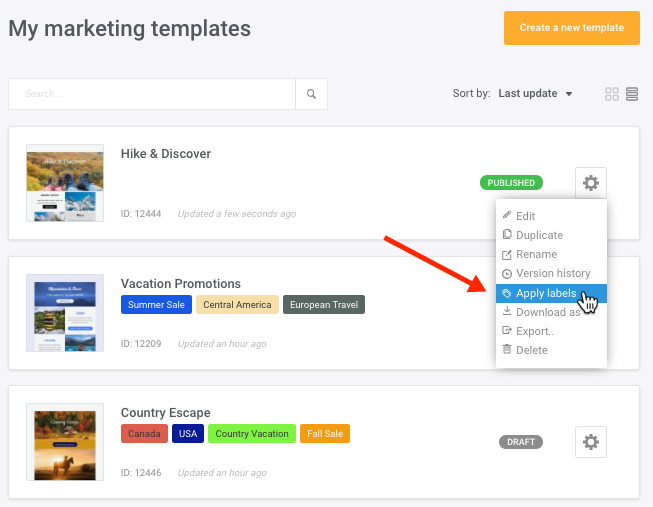Click the search magnifier icon
653x507 pixels.
pyautogui.click(x=311, y=94)
